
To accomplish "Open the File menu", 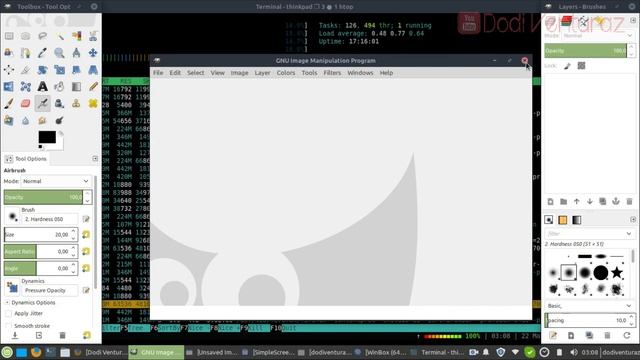I will pos(158,73).
